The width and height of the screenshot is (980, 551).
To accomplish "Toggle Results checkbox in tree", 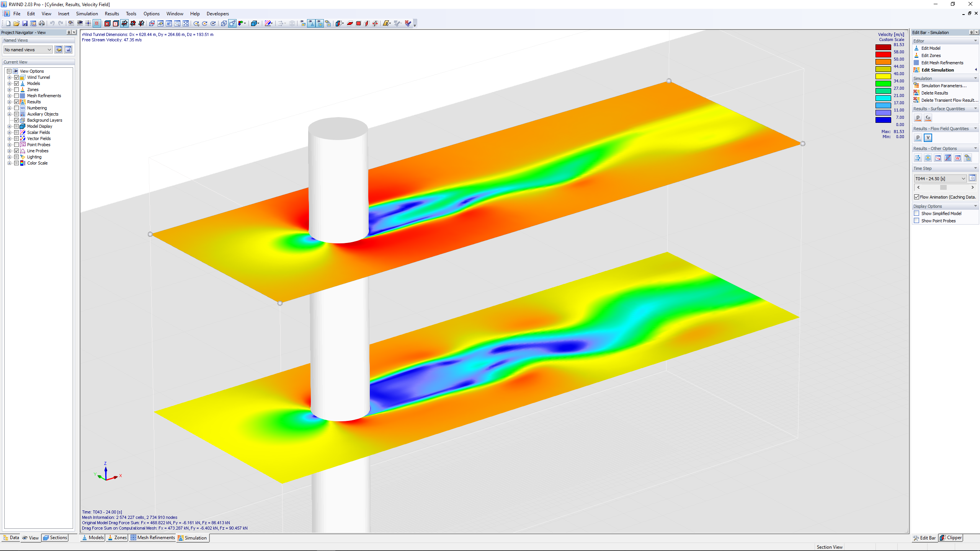I will [x=16, y=102].
